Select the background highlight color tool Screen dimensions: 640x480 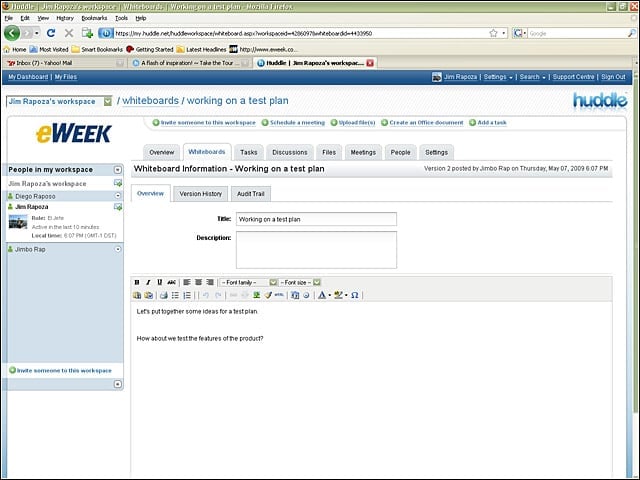[338, 295]
